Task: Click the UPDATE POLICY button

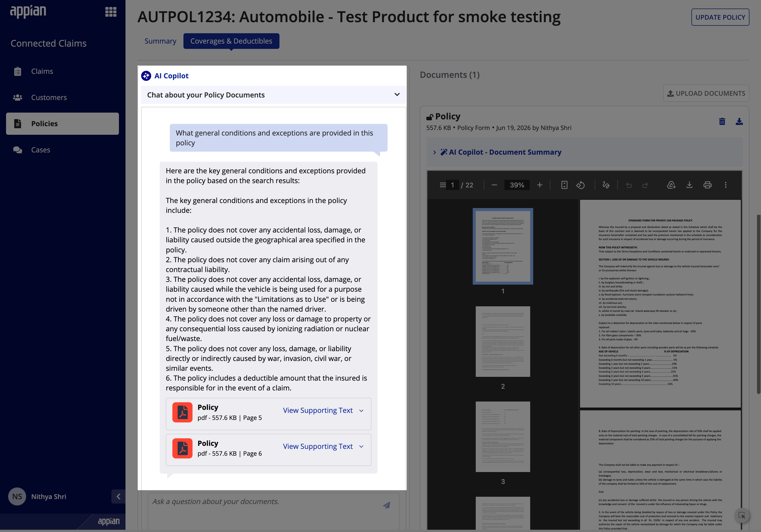Action: [x=720, y=17]
